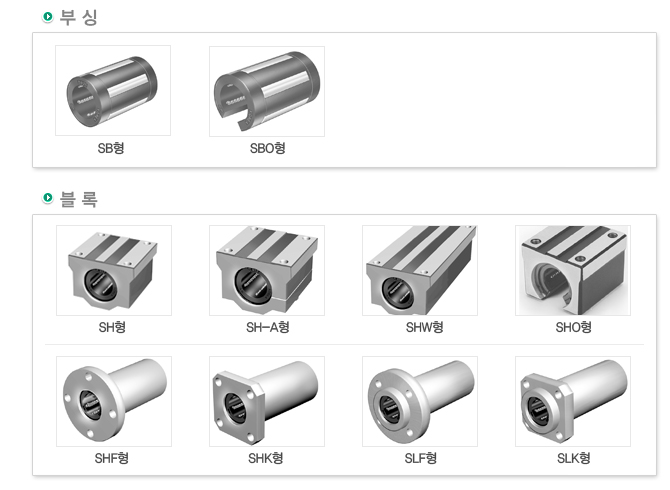Click the green arrow icon beside 부싱
This screenshot has width=670, height=490.
pyautogui.click(x=48, y=17)
